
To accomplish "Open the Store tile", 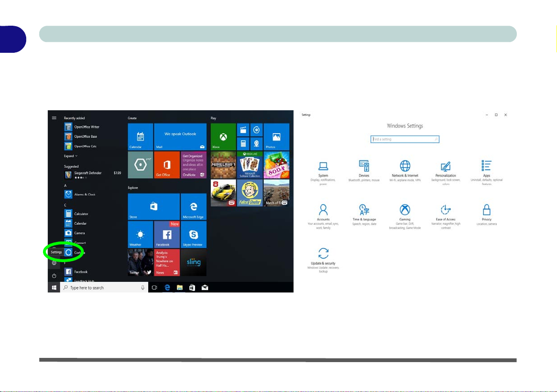I will click(x=153, y=207).
